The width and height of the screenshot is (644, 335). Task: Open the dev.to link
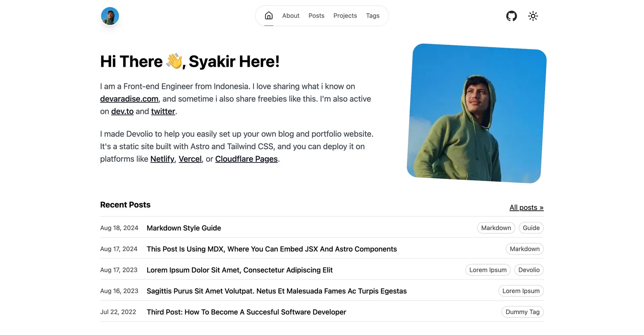[x=122, y=111]
